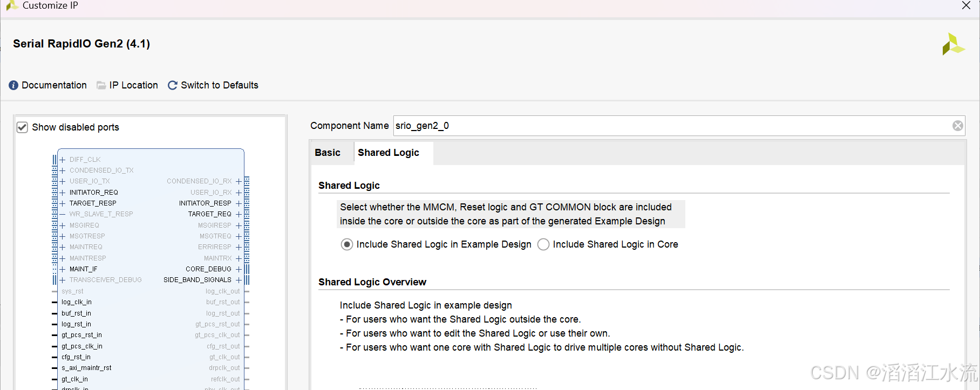
Task: Click the gt_pcs_rst_in port label
Action: tap(81, 335)
